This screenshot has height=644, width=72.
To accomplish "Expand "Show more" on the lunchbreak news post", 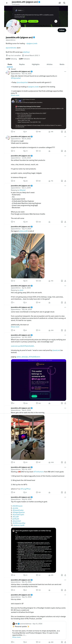I will pos(15,327).
